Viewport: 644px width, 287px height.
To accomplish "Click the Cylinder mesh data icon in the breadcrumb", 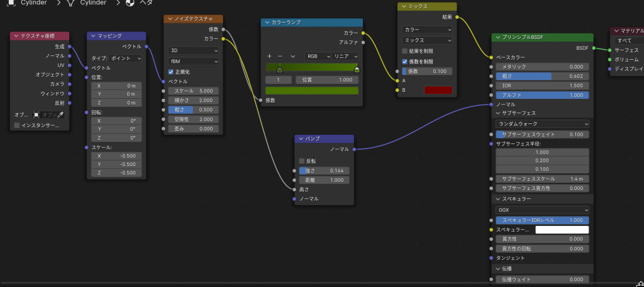I will pyautogui.click(x=70, y=3).
